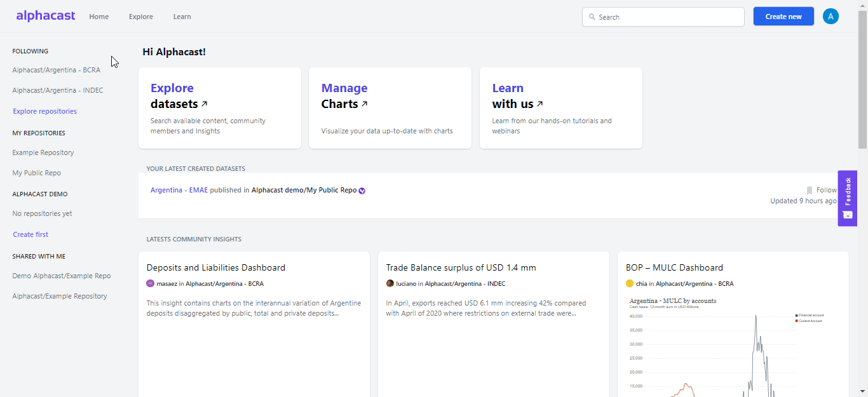The height and width of the screenshot is (397, 868).
Task: Click Create first link
Action: tap(31, 234)
